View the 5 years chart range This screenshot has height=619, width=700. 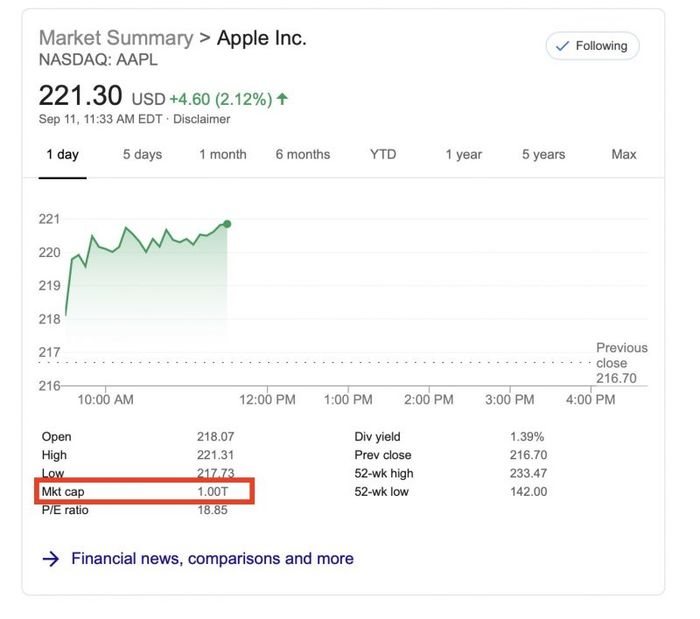point(543,155)
